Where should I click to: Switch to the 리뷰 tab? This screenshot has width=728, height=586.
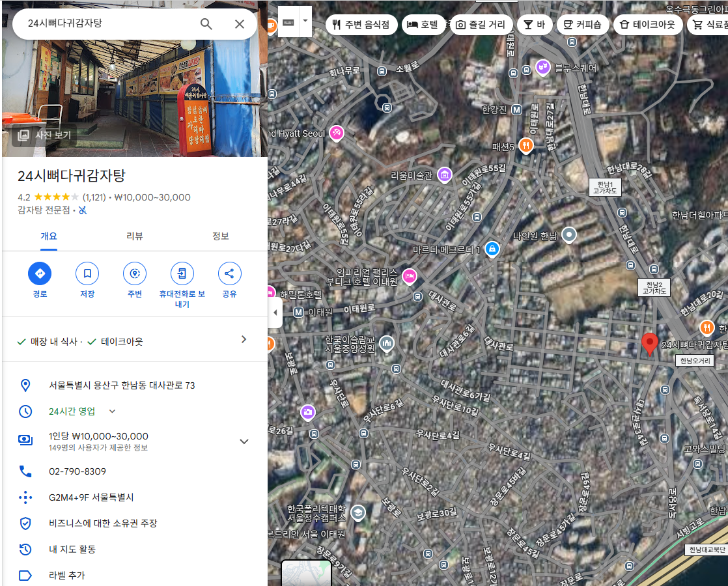point(135,236)
